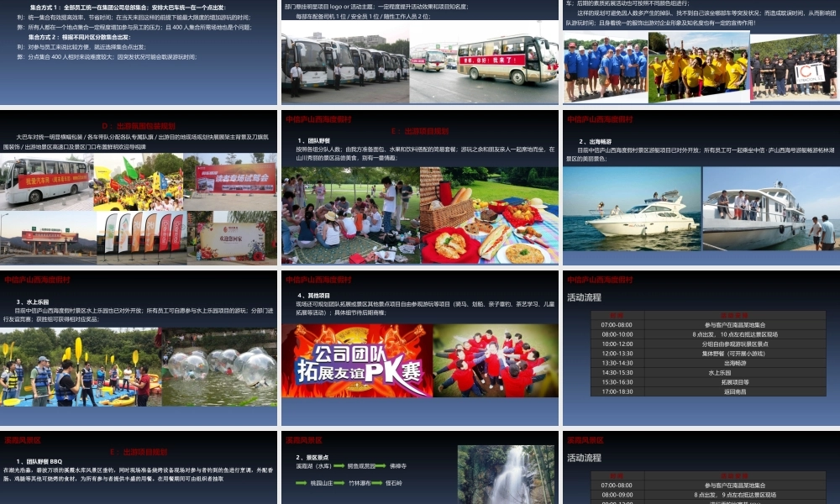Click the 14:30-15:30 time cell
840x504 pixels.
(x=617, y=372)
